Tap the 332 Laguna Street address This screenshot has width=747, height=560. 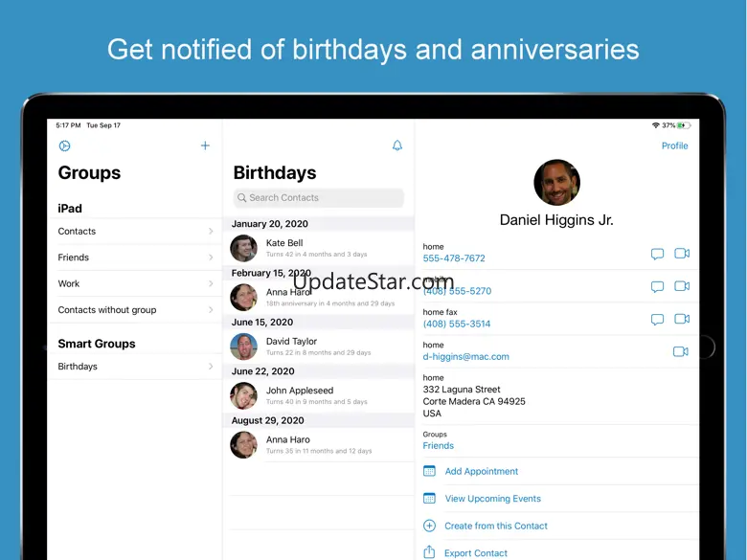(x=474, y=401)
